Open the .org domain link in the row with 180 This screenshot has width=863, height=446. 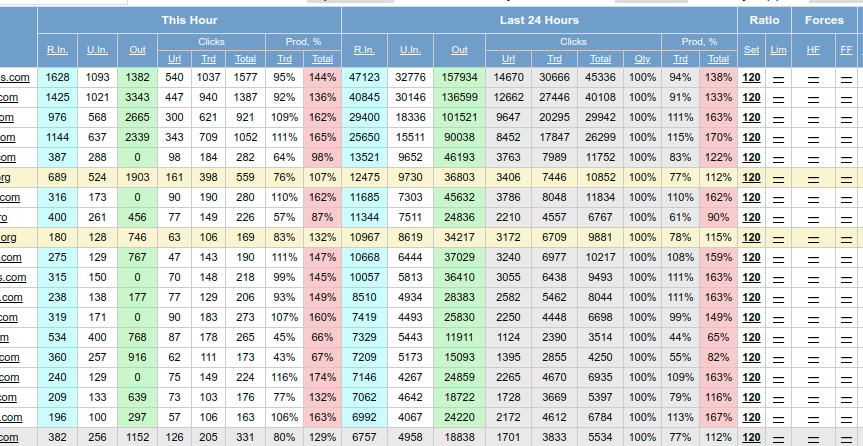pos(8,237)
